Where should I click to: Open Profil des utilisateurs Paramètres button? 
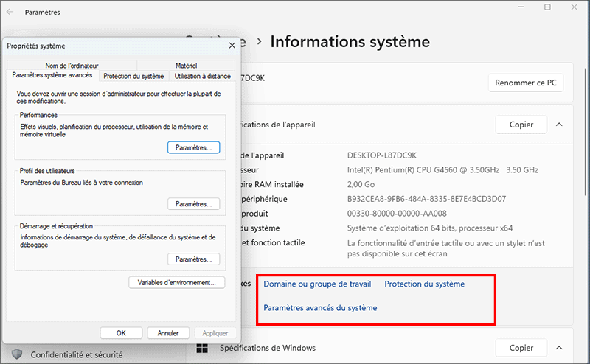194,204
